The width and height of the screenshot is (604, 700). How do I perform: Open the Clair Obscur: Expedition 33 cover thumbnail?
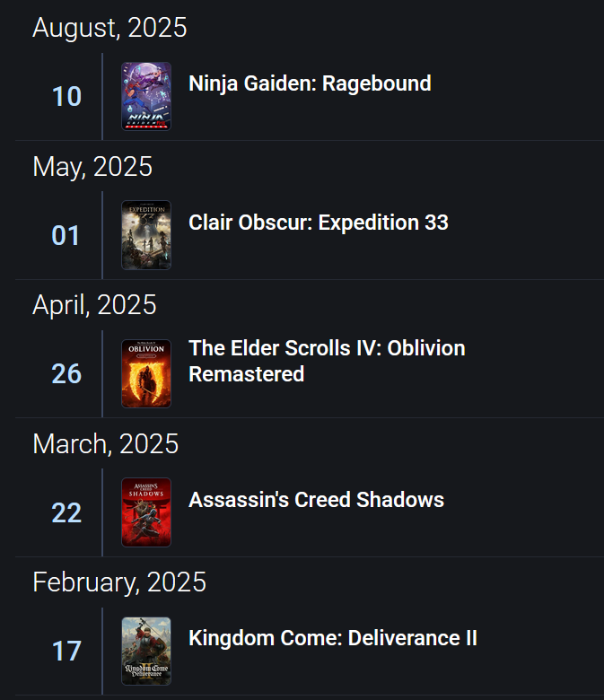pyautogui.click(x=146, y=235)
